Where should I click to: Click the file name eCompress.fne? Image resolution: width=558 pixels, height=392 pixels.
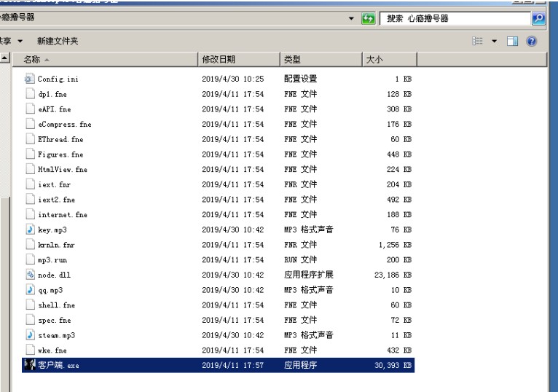(65, 125)
